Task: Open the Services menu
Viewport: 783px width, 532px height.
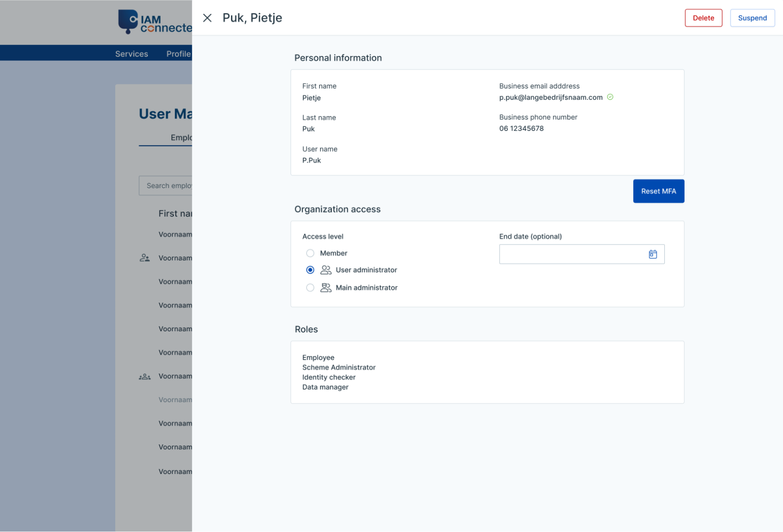Action: (x=131, y=54)
